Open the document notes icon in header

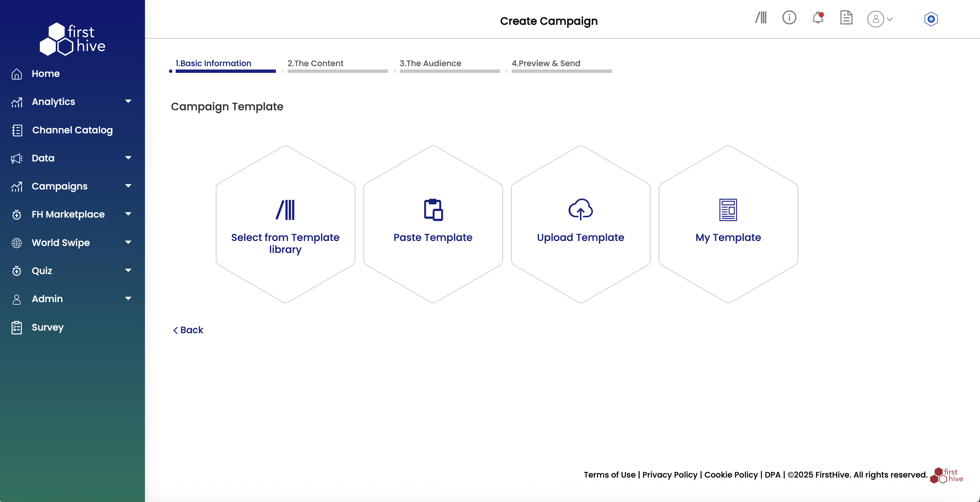tap(846, 18)
